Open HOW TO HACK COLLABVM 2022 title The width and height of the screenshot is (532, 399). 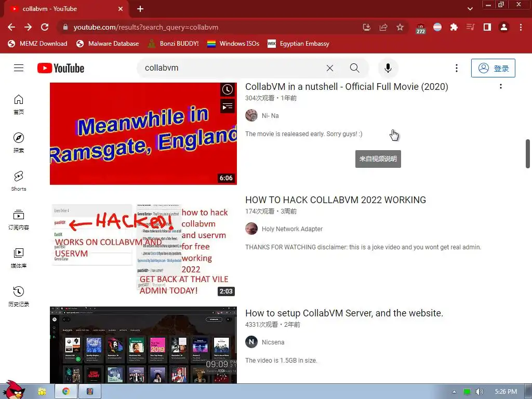336,200
